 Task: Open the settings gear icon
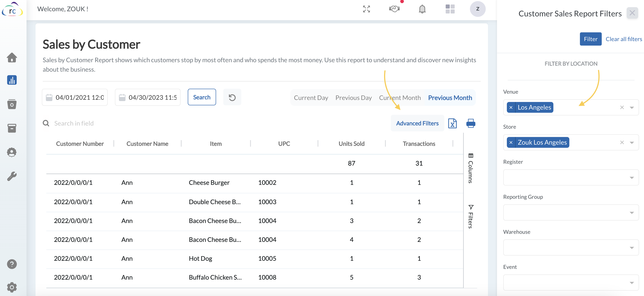(x=12, y=287)
